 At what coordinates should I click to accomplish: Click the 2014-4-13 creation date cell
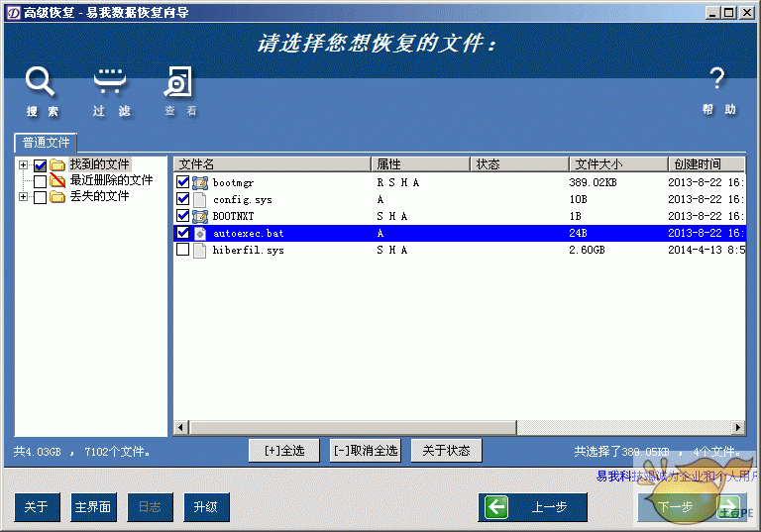707,251
